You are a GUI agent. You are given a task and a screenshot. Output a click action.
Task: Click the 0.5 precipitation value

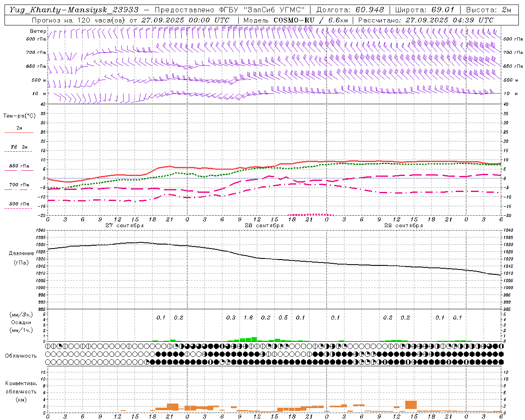(283, 318)
